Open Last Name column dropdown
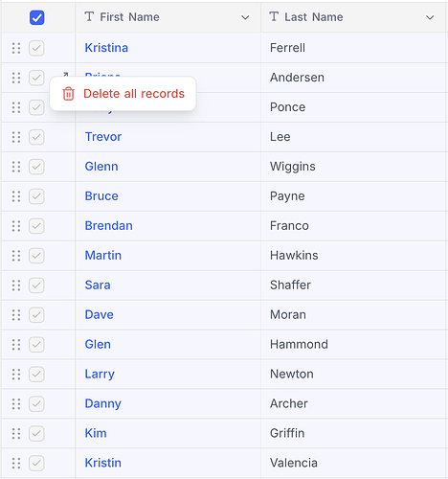 (430, 17)
